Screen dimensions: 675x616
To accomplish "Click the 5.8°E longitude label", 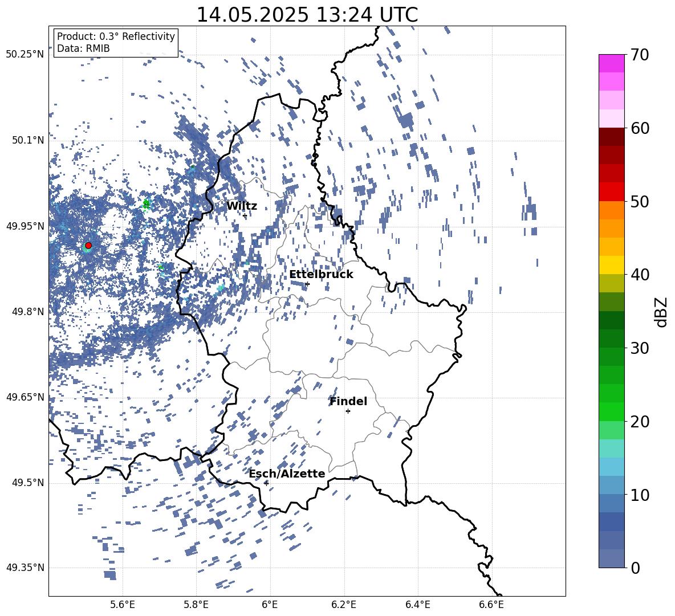I will coord(196,605).
